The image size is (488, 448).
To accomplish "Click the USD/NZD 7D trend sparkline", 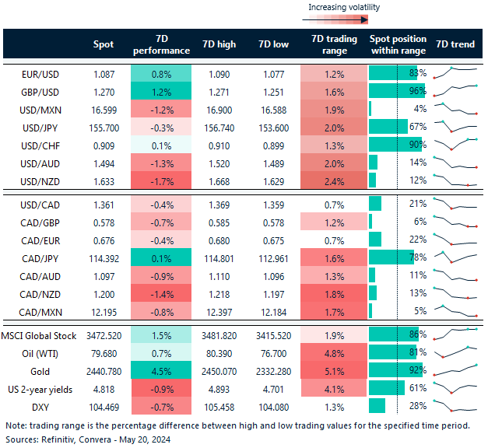I will click(455, 180).
